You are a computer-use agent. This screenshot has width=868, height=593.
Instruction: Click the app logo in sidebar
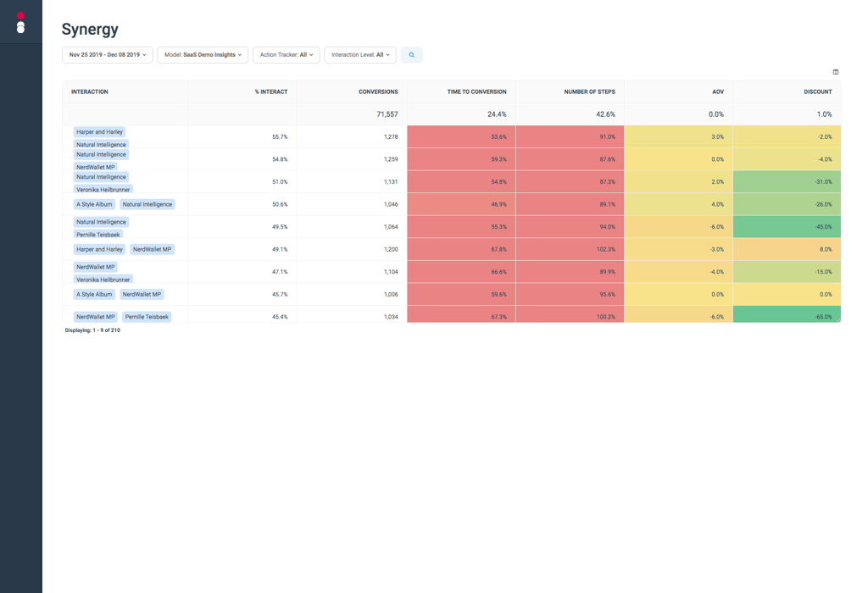[x=20, y=23]
